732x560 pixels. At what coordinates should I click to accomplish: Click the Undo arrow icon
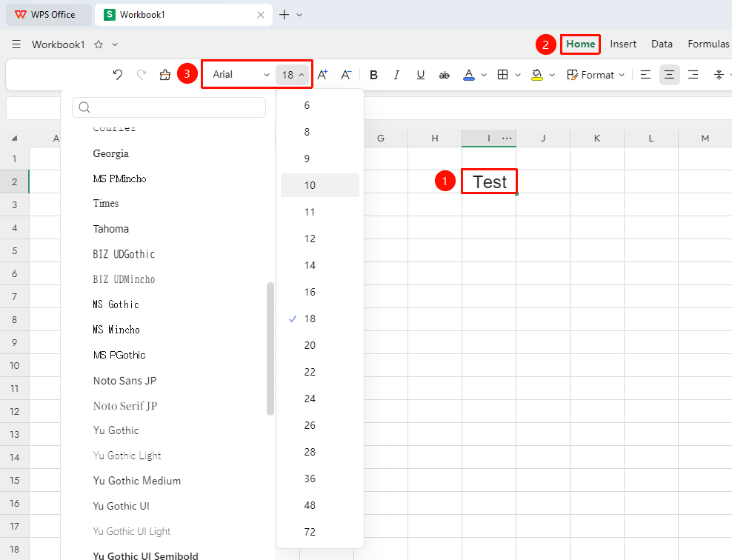(118, 75)
